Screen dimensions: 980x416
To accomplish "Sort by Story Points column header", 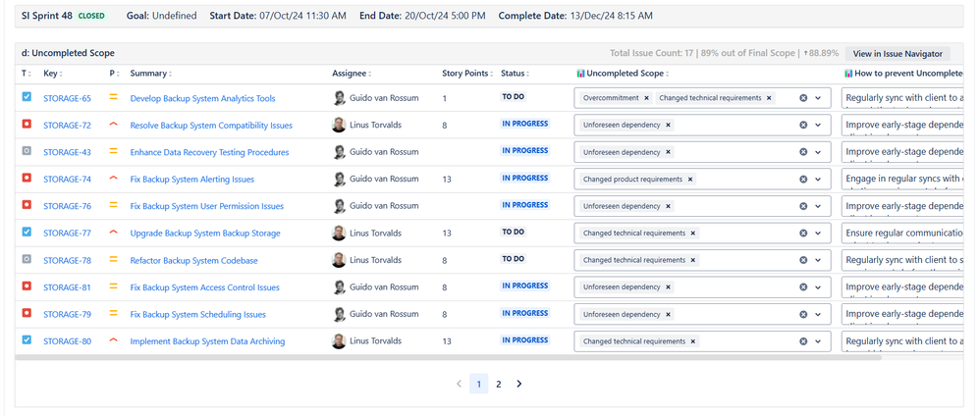I will tap(468, 73).
